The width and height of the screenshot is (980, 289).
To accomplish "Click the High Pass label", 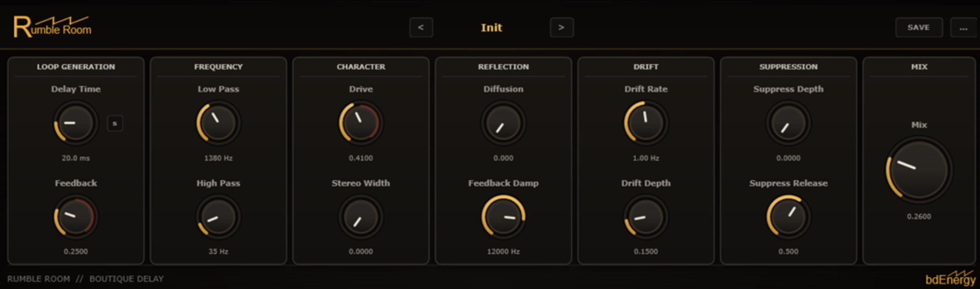I will (218, 183).
